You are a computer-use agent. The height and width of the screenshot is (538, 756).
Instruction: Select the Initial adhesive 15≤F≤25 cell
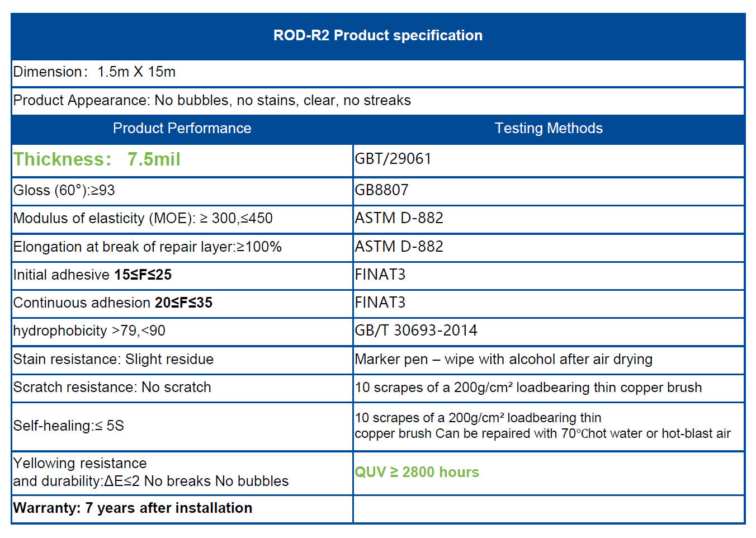point(92,275)
